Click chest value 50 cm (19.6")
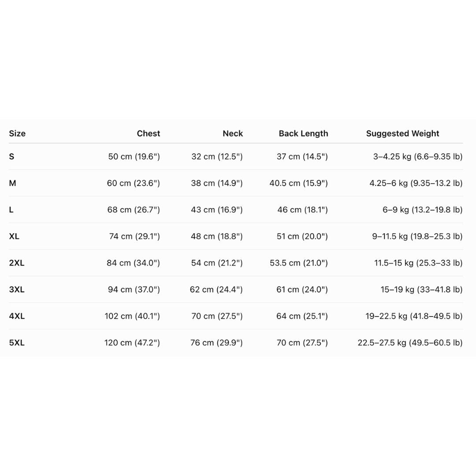 (x=134, y=156)
